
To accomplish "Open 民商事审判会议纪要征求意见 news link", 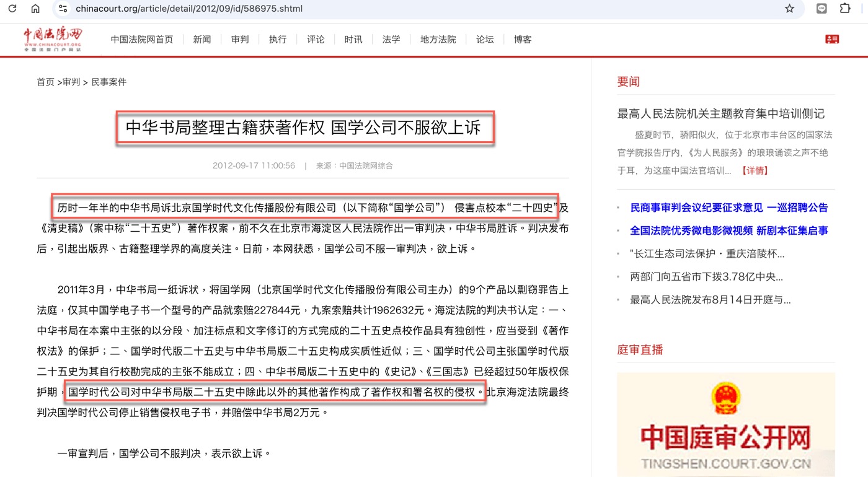I will point(729,208).
